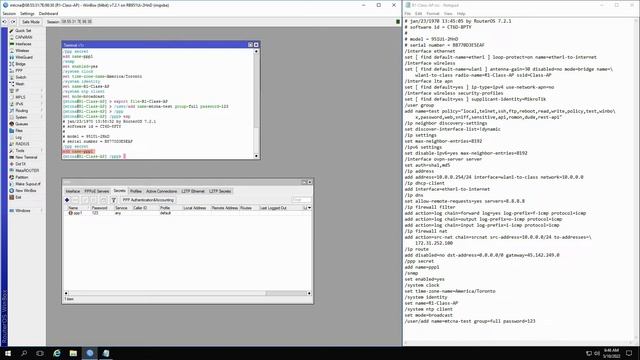Screen dimensions: 640x360
Task: Open Dot1X in the sidebar
Action: pyautogui.click(x=20, y=164)
